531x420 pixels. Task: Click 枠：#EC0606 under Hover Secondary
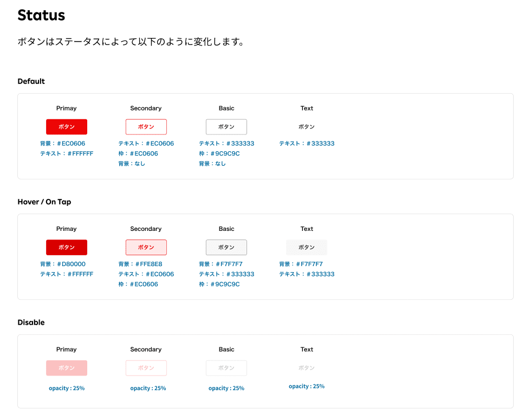[x=138, y=285]
